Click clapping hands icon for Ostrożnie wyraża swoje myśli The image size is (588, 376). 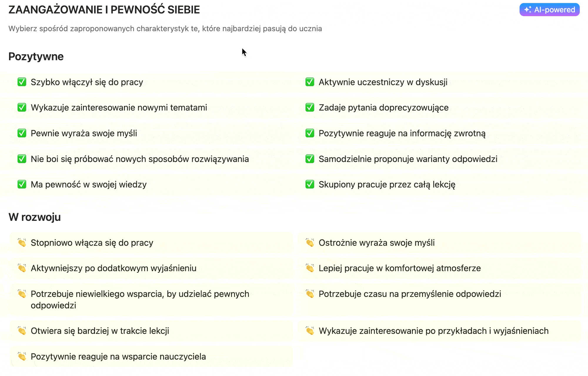(x=310, y=243)
